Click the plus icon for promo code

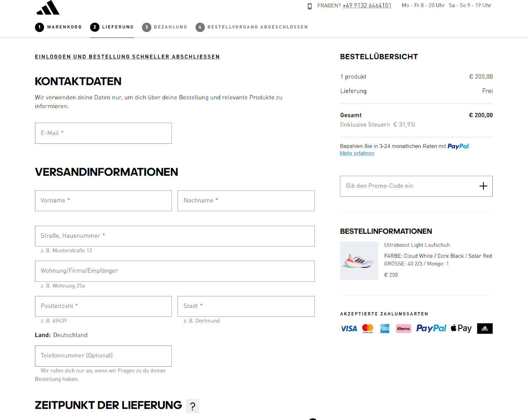click(483, 186)
